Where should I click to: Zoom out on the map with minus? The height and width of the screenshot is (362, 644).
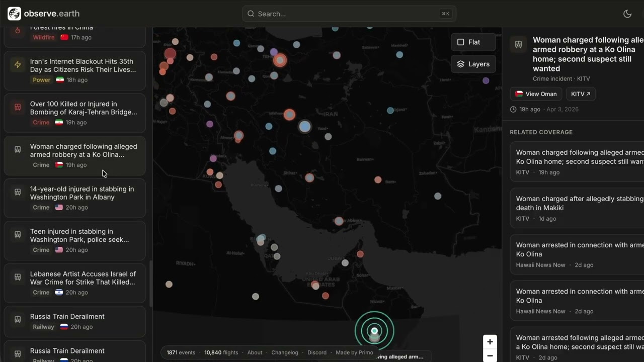(490, 356)
